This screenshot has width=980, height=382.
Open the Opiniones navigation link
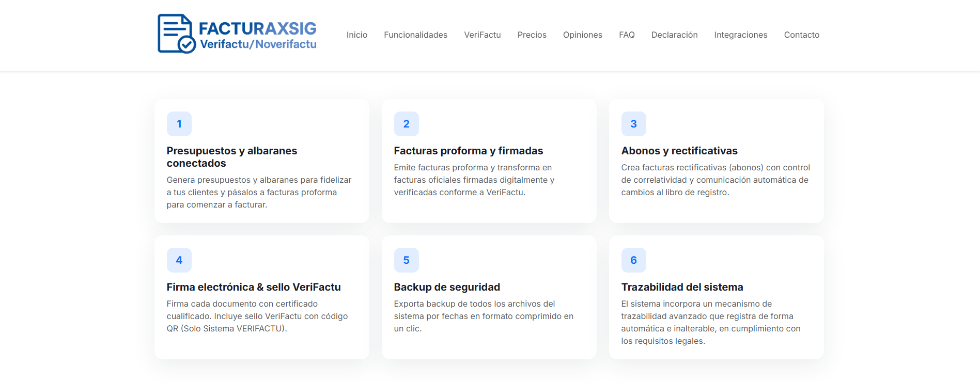coord(582,35)
